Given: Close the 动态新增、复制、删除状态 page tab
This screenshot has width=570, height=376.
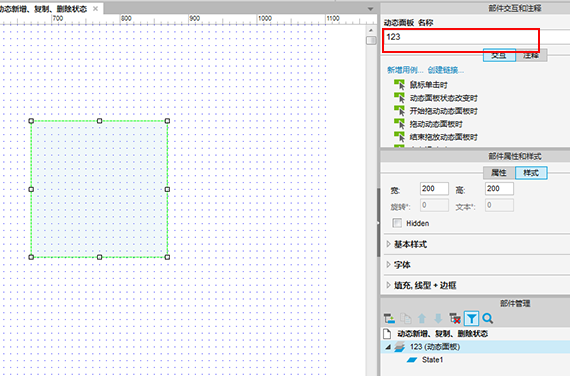Looking at the screenshot, I should tap(95, 9).
